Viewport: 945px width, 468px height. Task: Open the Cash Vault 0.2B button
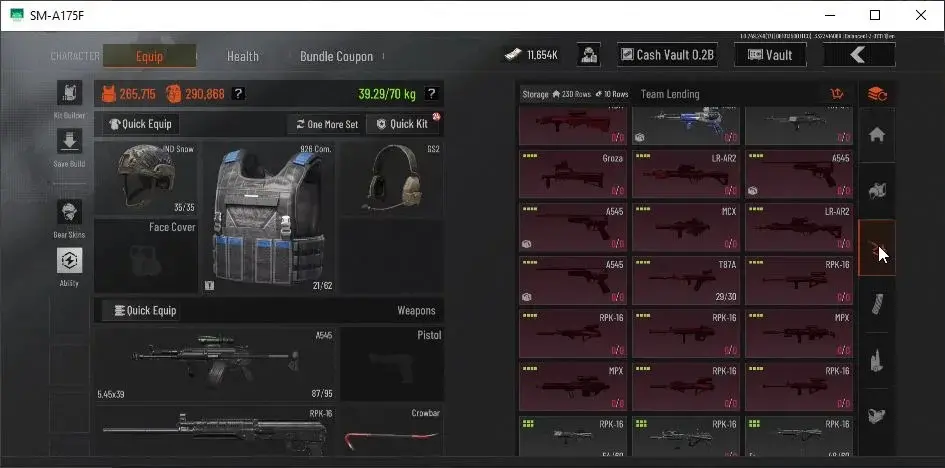click(x=670, y=55)
